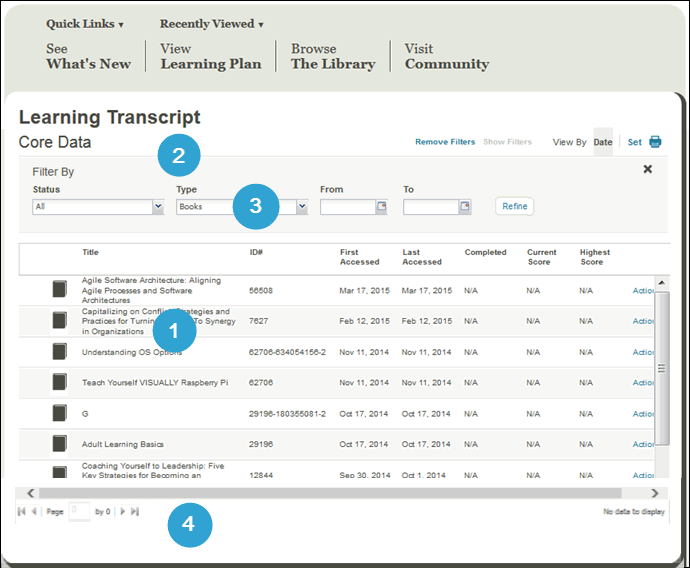The height and width of the screenshot is (568, 690).
Task: Click book icon for Capitalizing on Conflict
Action: [59, 320]
